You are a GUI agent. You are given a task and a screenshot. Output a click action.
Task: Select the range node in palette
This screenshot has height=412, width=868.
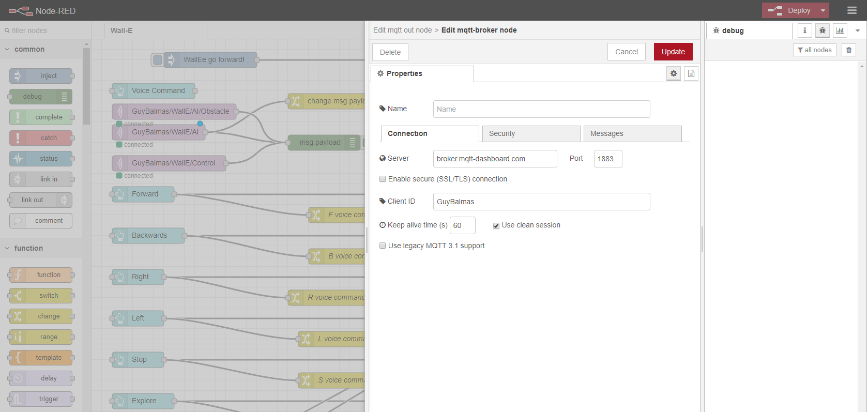point(41,337)
